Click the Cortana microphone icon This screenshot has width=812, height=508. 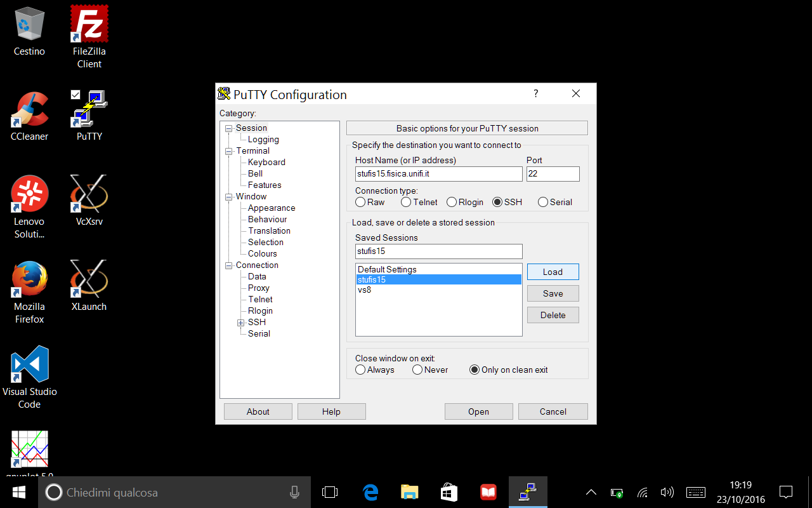pyautogui.click(x=294, y=492)
